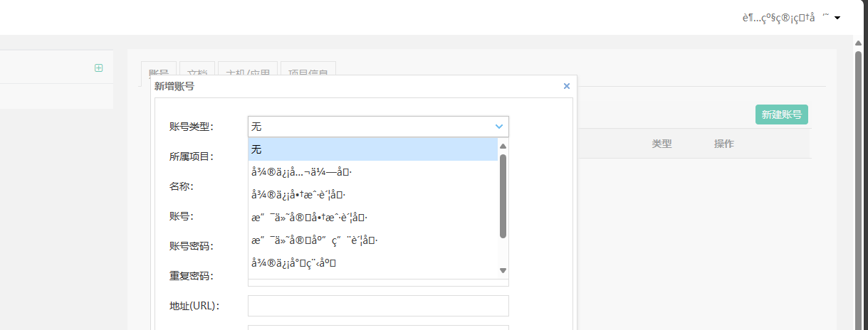
Task: Click the 新增账号 dialog title
Action: 174,86
